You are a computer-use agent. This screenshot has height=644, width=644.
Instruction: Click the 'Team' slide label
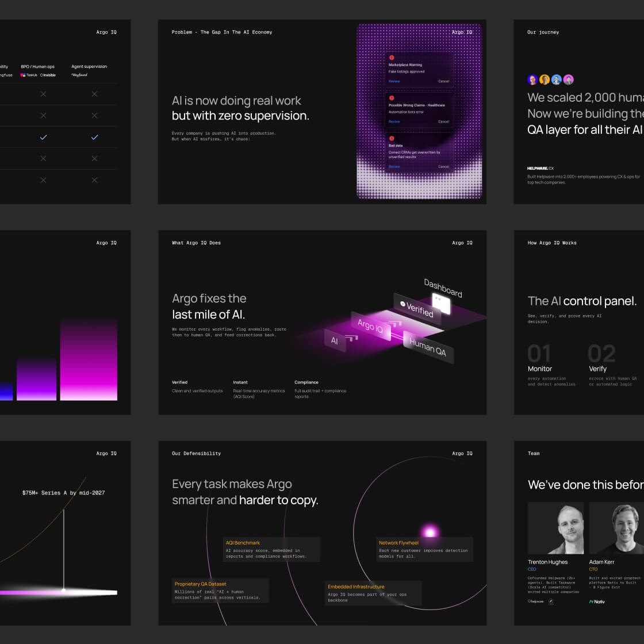(534, 454)
